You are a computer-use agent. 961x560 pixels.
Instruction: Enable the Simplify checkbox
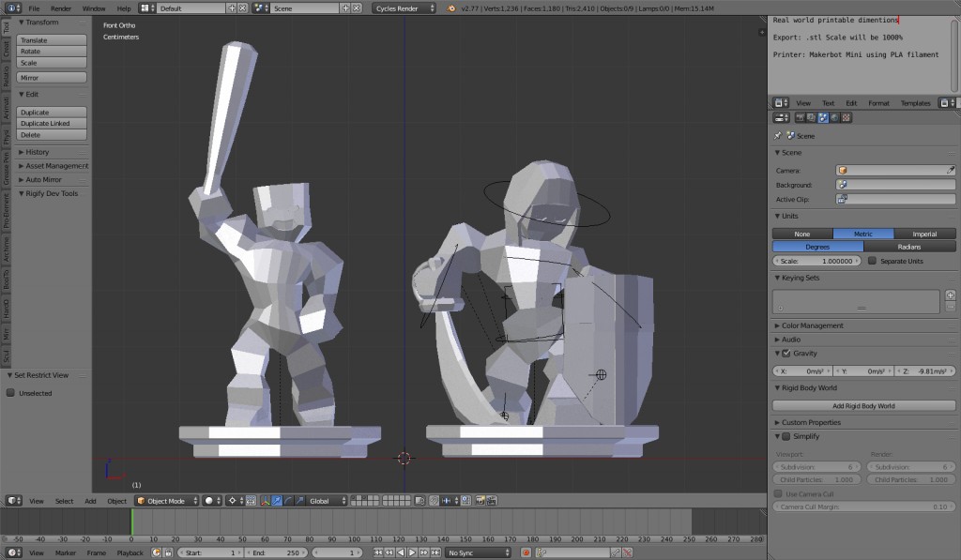pyautogui.click(x=786, y=436)
